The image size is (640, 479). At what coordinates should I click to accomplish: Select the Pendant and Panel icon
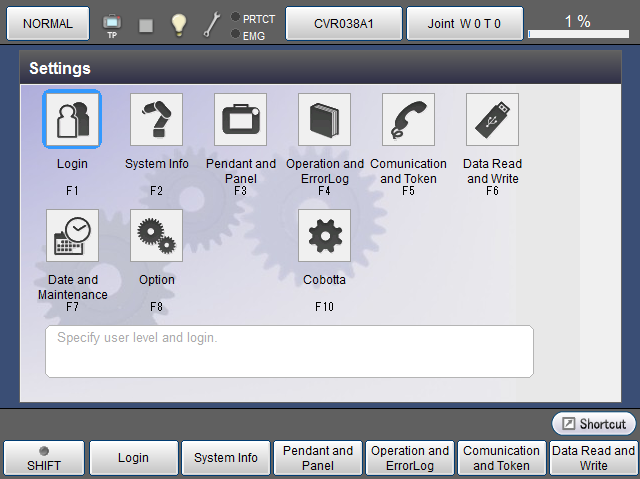(x=240, y=120)
